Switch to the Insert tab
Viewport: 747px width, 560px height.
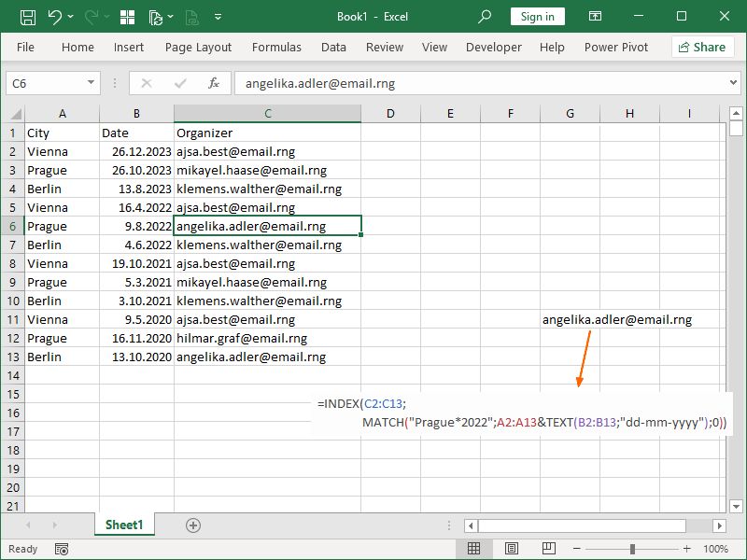pyautogui.click(x=129, y=48)
